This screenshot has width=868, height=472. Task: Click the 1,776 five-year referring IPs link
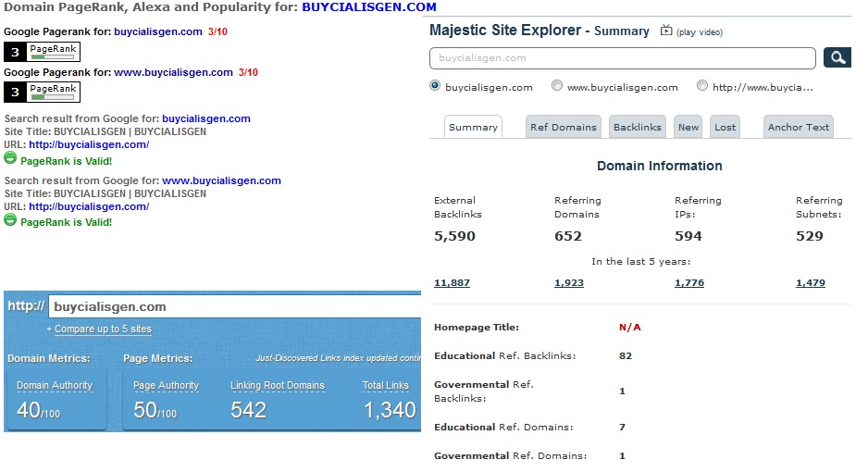[x=689, y=283]
